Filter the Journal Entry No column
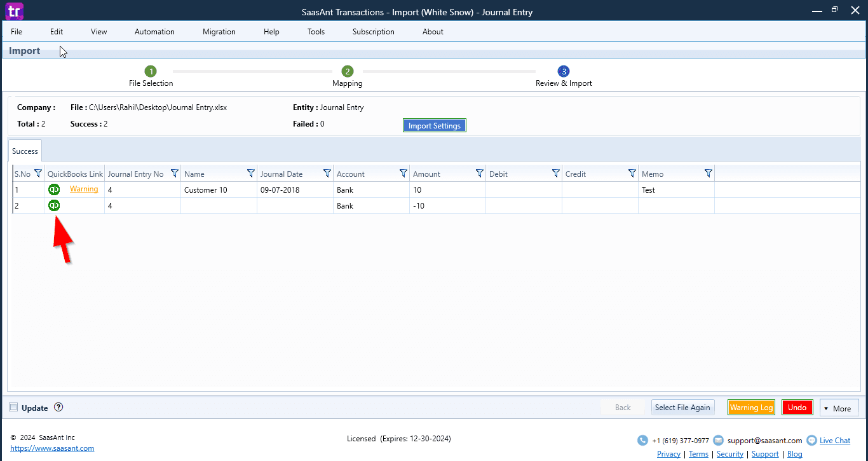Screen dimensions: 868x461 175,174
